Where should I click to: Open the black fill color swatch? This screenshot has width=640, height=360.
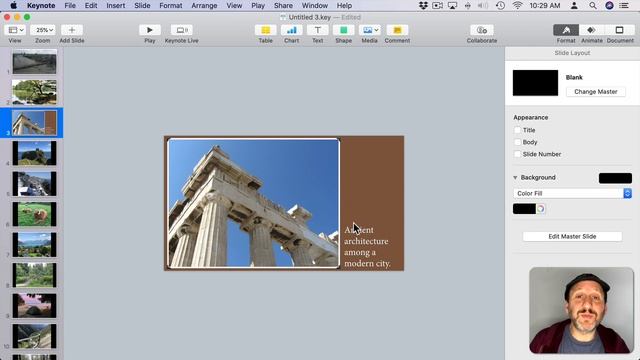[x=524, y=209]
